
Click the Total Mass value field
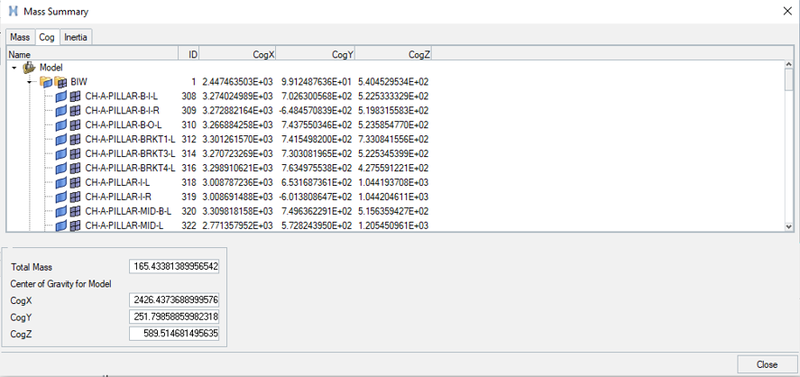[x=174, y=267]
